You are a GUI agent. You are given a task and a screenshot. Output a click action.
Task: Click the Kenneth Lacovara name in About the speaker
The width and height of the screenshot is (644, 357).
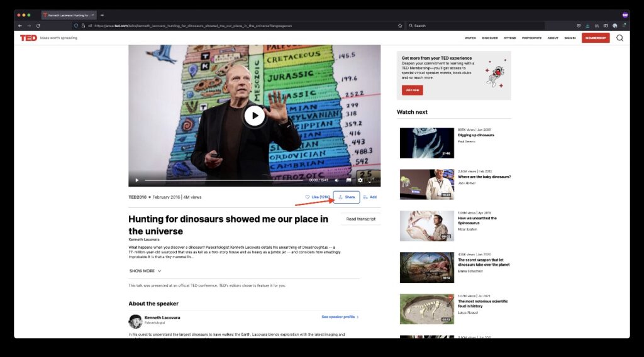coord(162,317)
